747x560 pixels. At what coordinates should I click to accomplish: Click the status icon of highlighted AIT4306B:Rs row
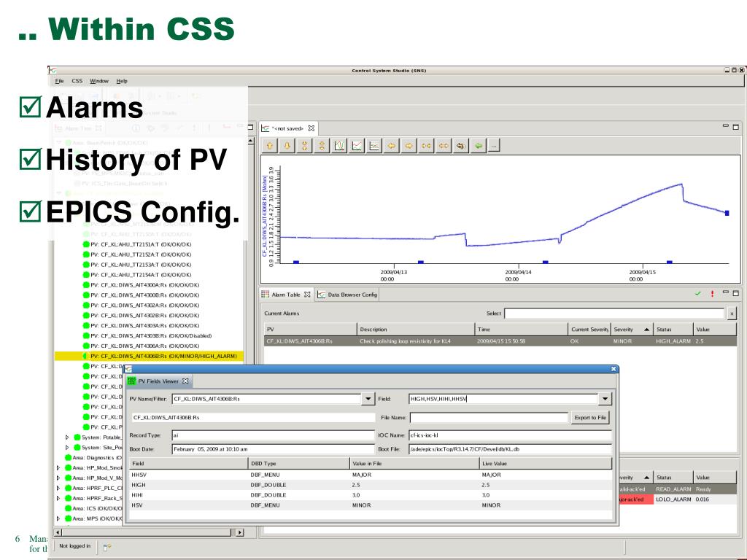pos(86,356)
